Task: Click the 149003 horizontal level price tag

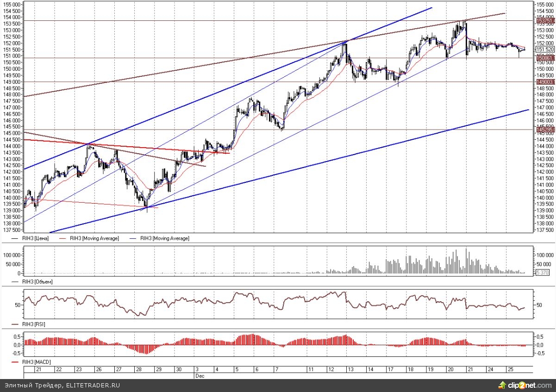Action: point(544,81)
